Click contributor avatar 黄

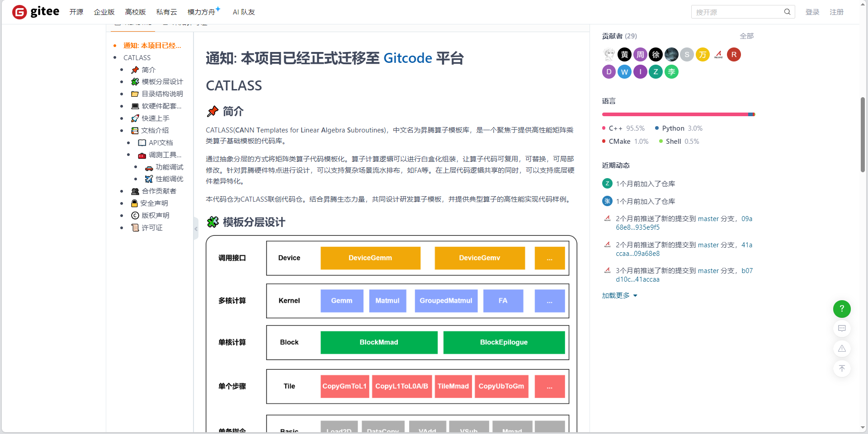pos(624,54)
